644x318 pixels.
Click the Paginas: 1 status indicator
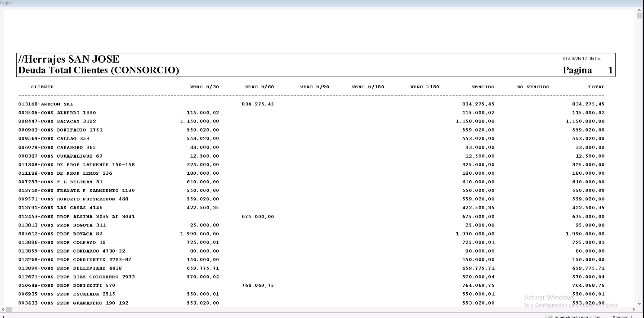click(623, 317)
